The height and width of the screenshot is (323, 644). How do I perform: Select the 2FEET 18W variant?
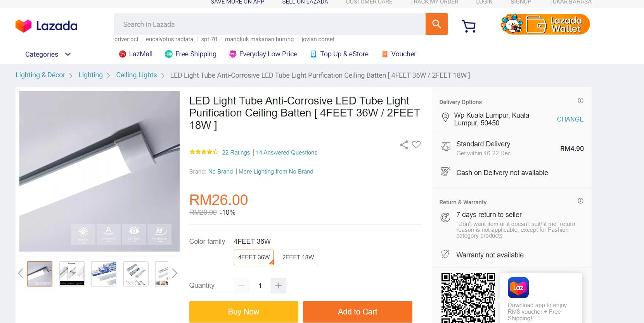click(298, 257)
